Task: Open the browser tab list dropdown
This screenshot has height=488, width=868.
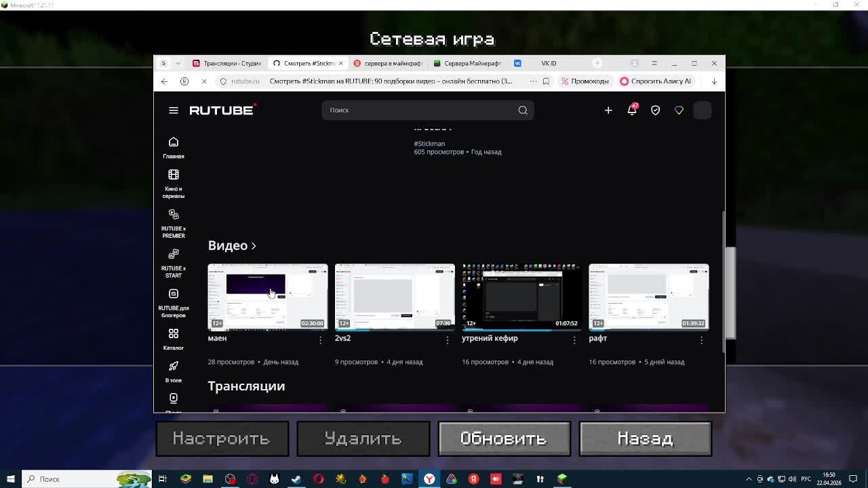Action: coord(178,63)
